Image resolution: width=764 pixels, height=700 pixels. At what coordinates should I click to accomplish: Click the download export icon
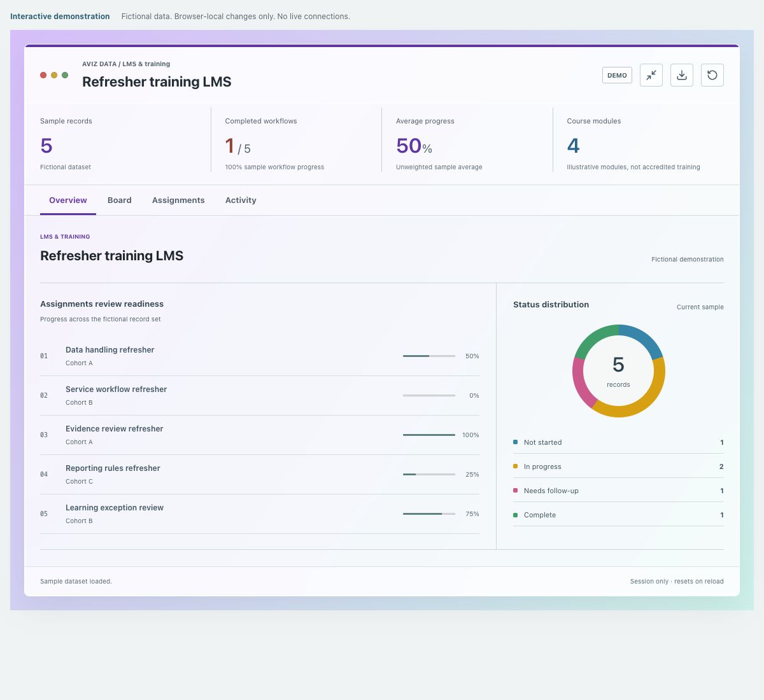[x=682, y=75]
